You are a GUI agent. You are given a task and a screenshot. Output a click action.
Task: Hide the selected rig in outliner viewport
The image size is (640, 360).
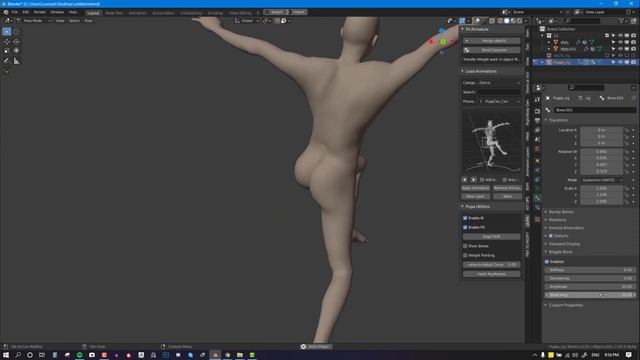[x=620, y=62]
